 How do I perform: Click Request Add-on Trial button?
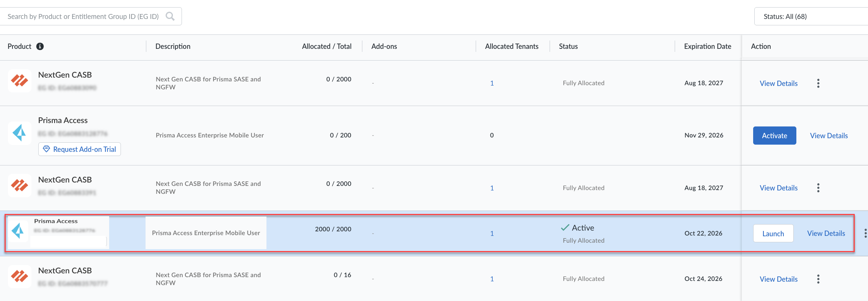(x=80, y=149)
